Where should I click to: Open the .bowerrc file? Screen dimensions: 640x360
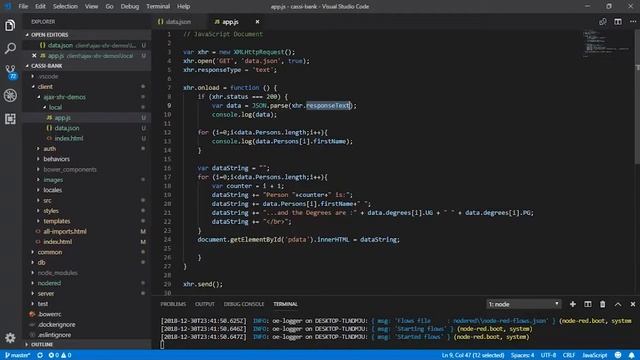point(49,314)
